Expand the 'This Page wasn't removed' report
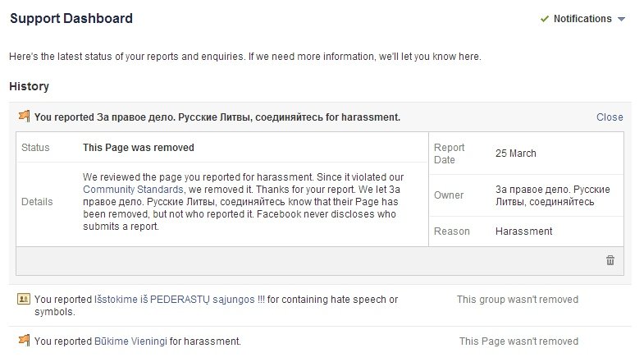Viewport: 644px width, 362px height. (x=518, y=341)
